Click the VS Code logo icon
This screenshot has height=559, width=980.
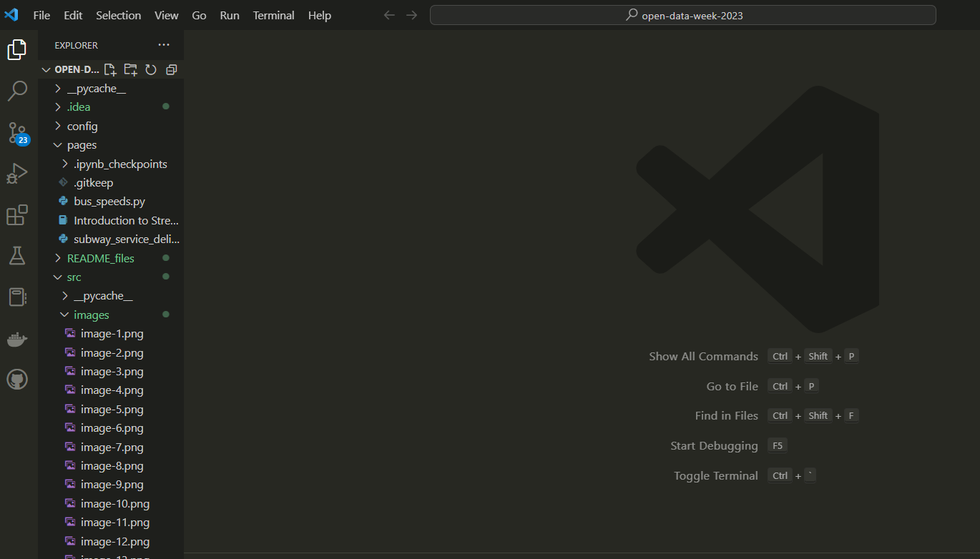point(11,15)
